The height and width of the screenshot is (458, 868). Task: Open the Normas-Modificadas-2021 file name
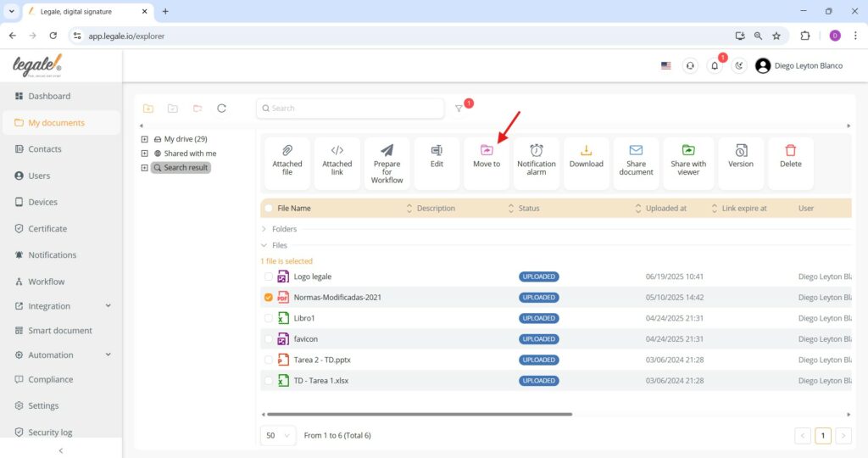coord(337,298)
